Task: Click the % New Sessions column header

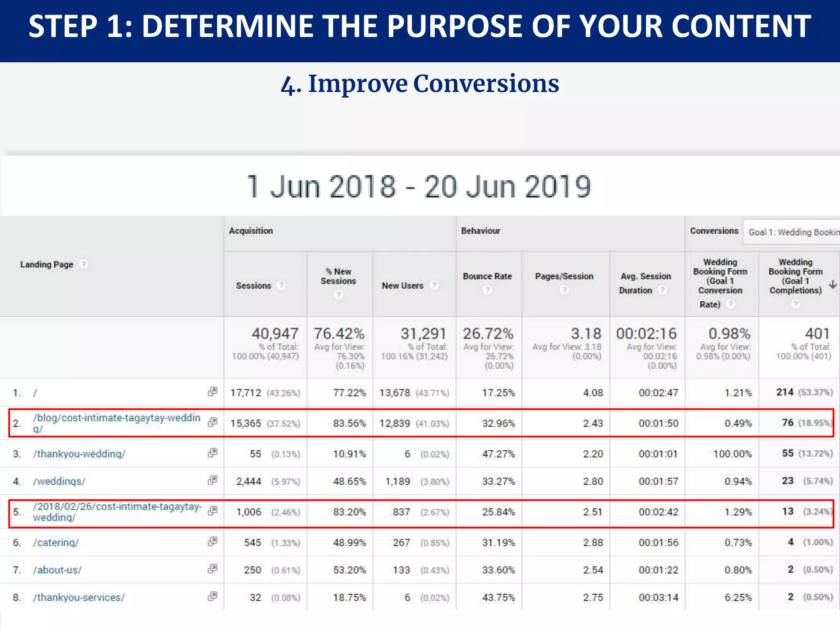Action: click(338, 276)
